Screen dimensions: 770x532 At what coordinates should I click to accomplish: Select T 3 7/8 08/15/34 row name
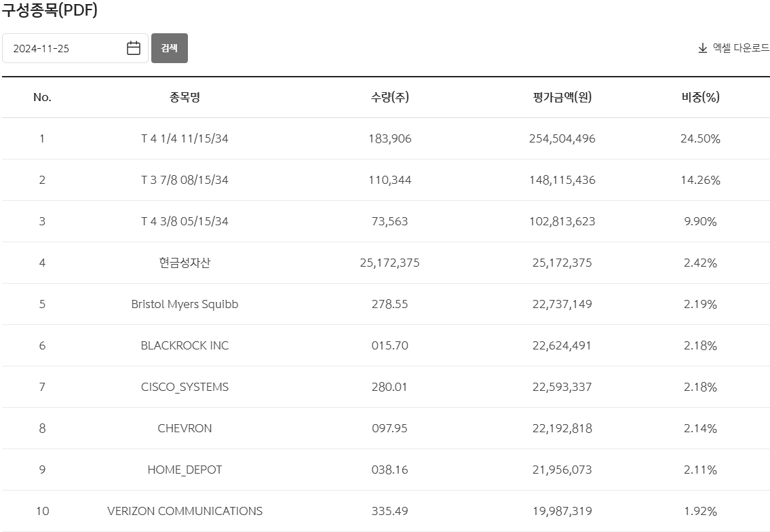pos(185,180)
